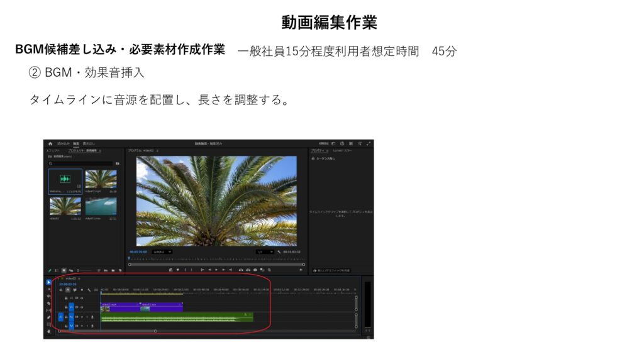This screenshot has height=362, width=644.
Task: Click the button at Properties panel bottom
Action: pos(331,270)
